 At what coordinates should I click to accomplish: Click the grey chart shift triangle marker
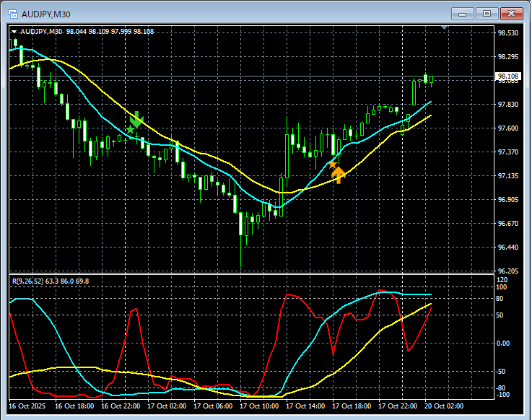point(445,28)
